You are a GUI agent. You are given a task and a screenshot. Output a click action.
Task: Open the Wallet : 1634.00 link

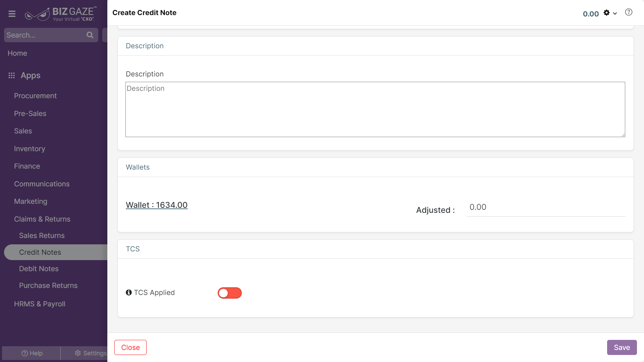tap(157, 205)
